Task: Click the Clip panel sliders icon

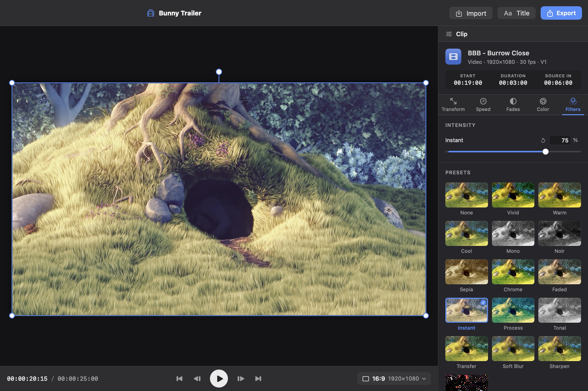Action: coord(449,34)
